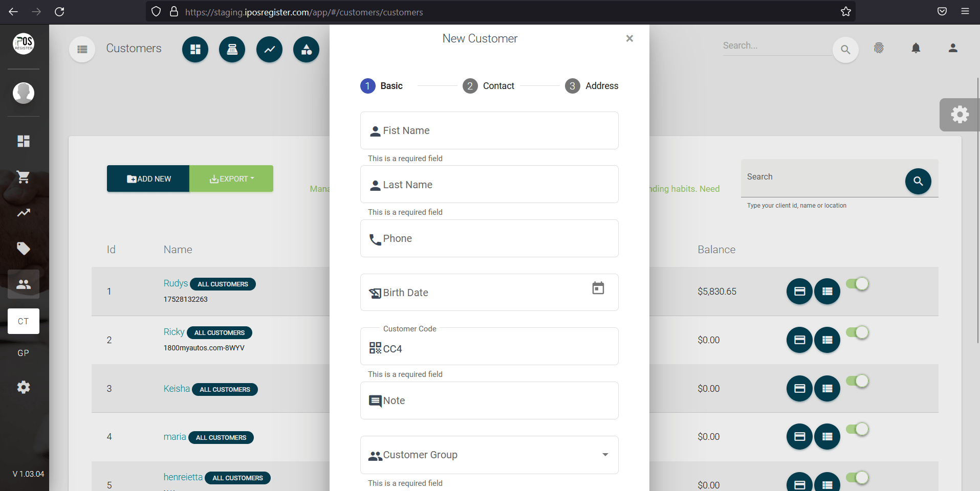
Task: Toggle the active switch for Ricky
Action: [x=858, y=332]
